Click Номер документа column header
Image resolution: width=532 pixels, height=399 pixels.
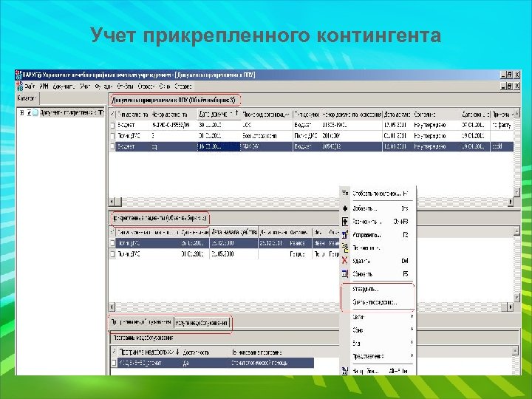click(x=174, y=115)
